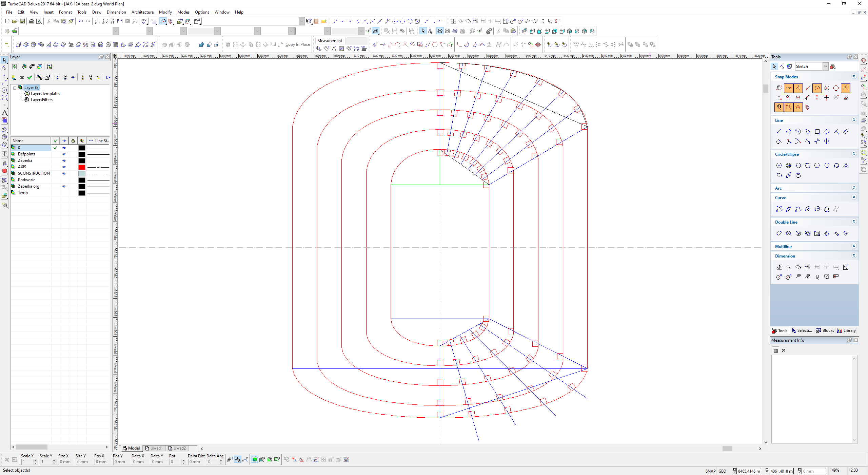Open the Architecture menu
Screen dimensions: 868x475
142,12
